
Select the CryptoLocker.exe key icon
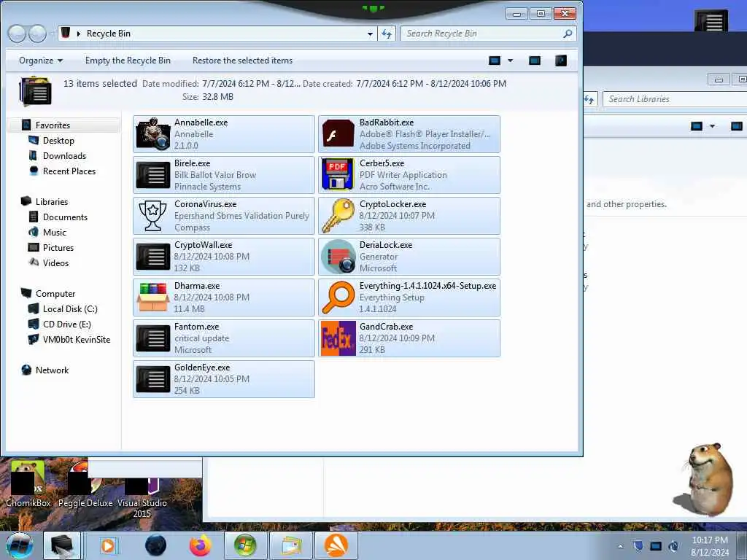338,216
